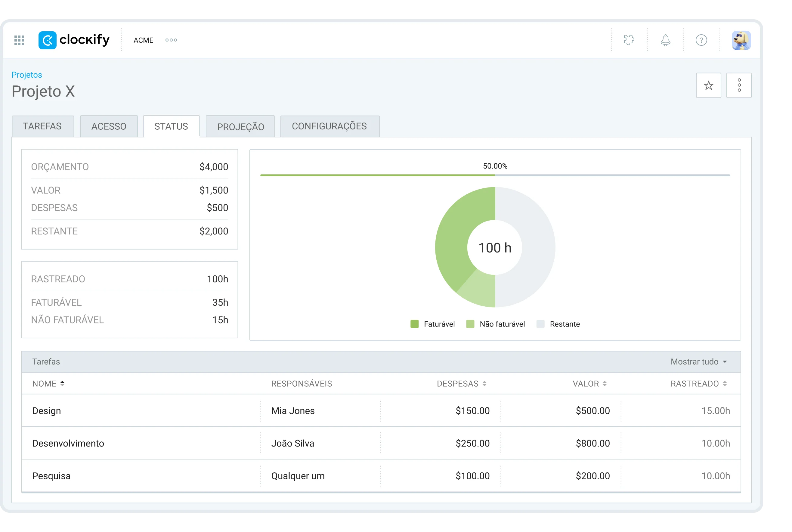Switch to the ACESSO tab

point(109,126)
